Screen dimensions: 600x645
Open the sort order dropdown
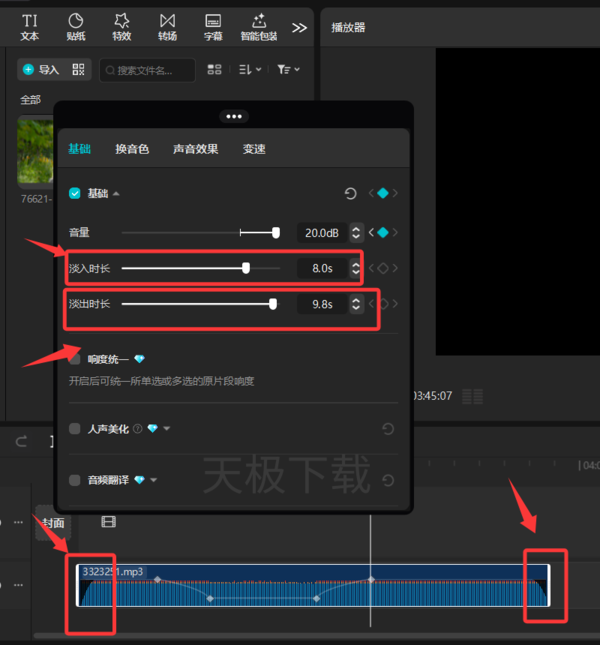click(250, 70)
